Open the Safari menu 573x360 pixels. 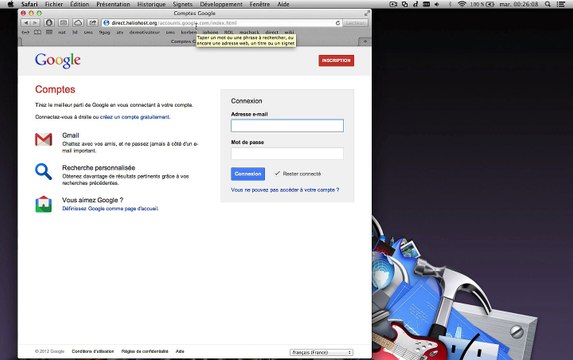pyautogui.click(x=29, y=4)
